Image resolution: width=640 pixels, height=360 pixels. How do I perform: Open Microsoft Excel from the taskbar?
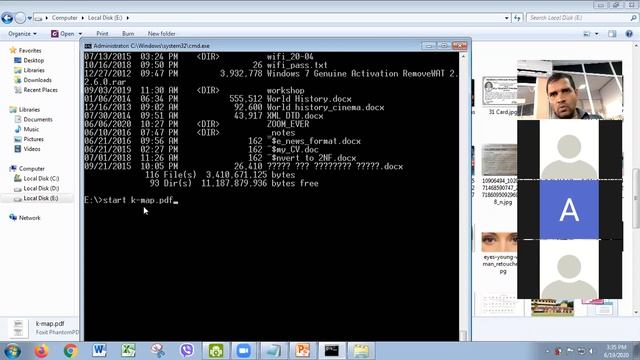[x=129, y=351]
